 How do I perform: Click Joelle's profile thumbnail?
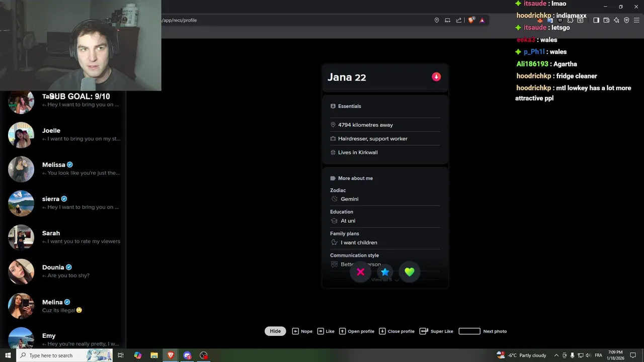(21, 135)
